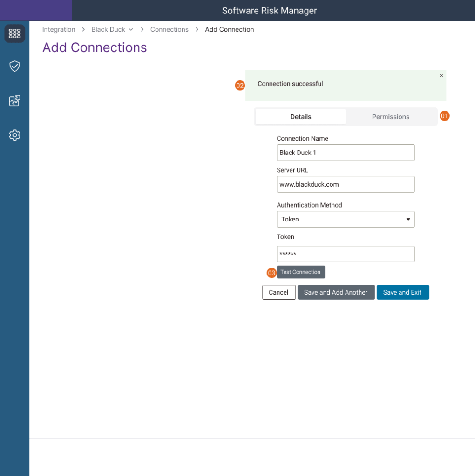The image size is (475, 476).
Task: Click the Cancel button
Action: 278,292
